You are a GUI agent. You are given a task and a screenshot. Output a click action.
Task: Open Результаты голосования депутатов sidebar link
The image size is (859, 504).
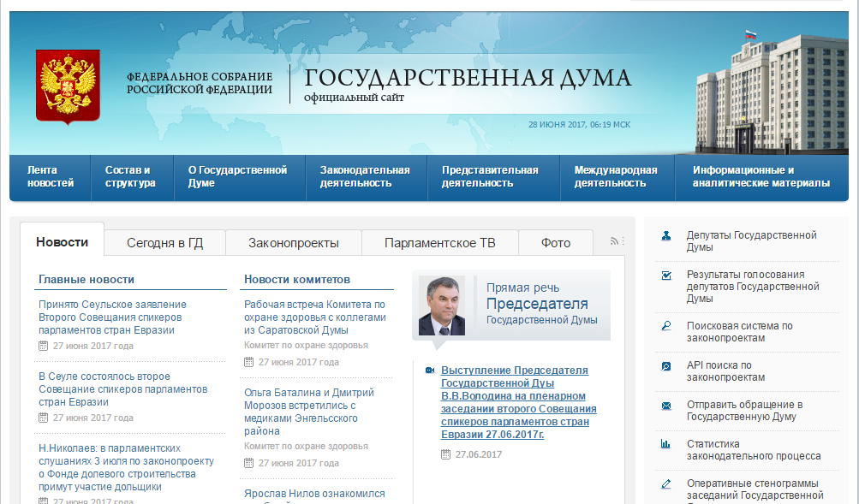[x=754, y=287]
